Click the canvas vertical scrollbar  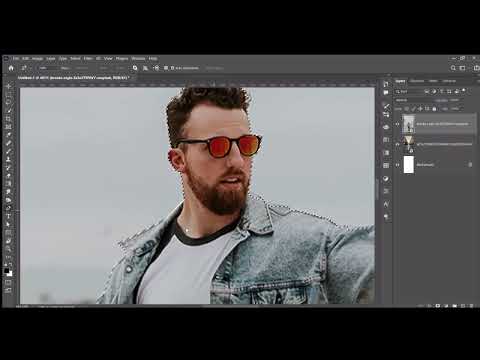[377, 190]
